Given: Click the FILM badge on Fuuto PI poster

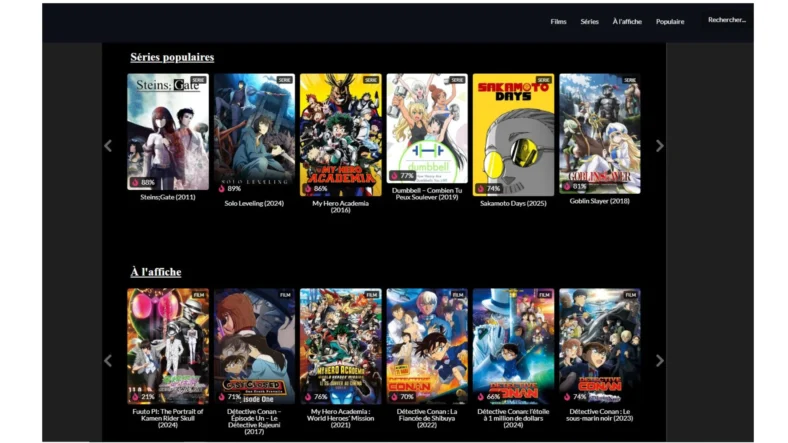Looking at the screenshot, I should click(x=198, y=295).
